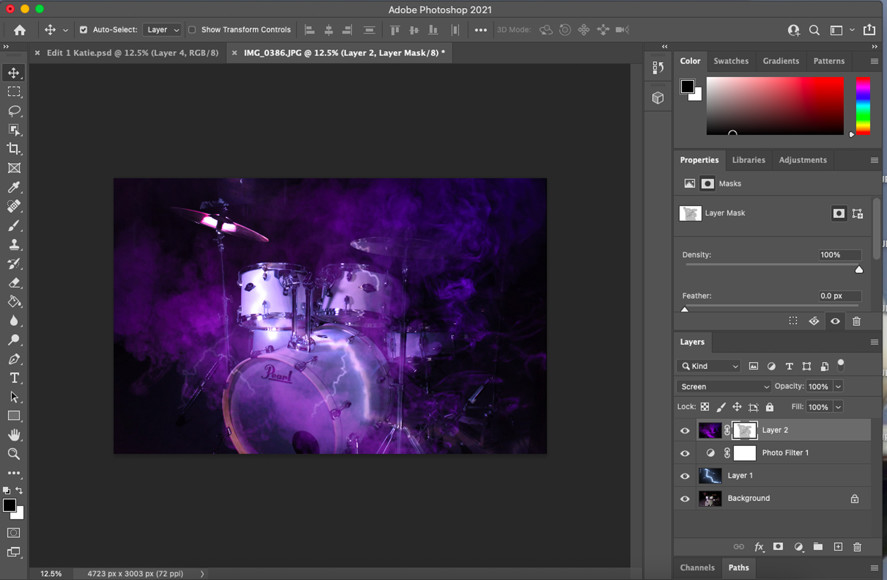
Task: Toggle the Auto-Select checkbox
Action: [x=83, y=30]
